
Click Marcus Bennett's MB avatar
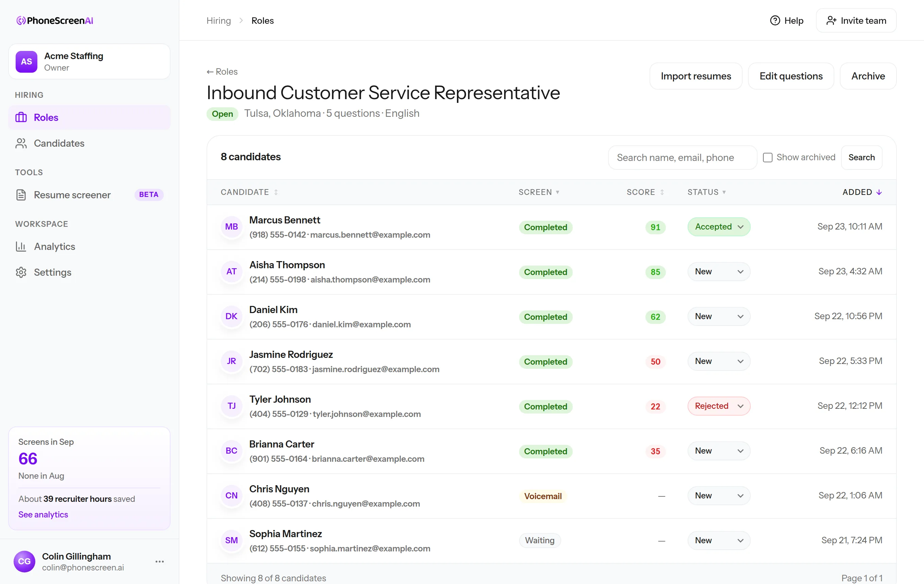pyautogui.click(x=231, y=226)
